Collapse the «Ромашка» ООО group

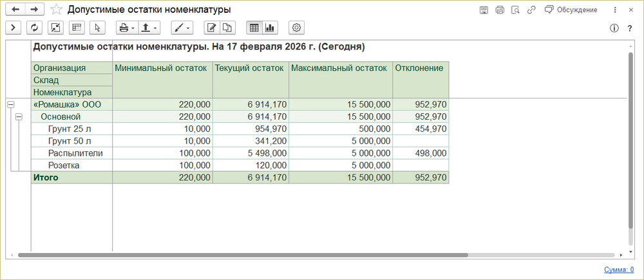[x=10, y=105]
